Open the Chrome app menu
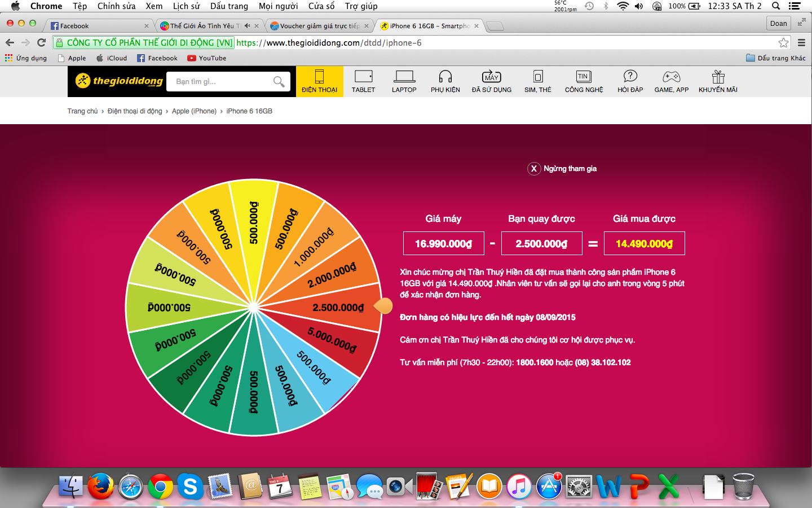 [46, 6]
